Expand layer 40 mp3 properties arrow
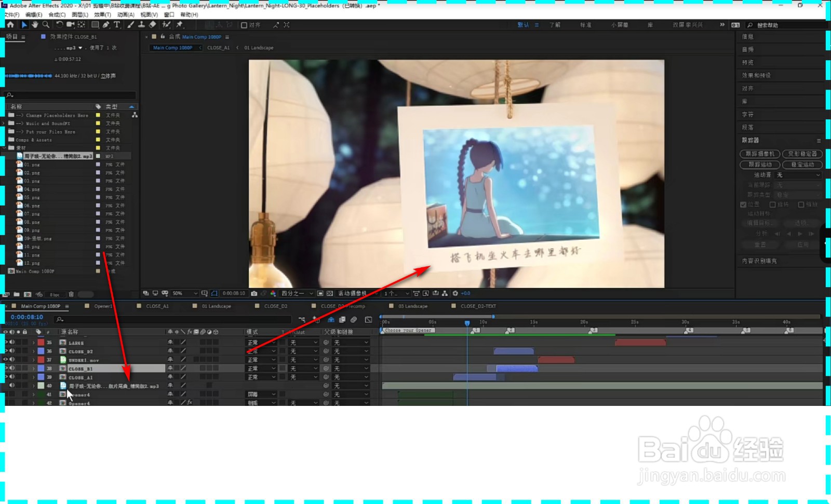The image size is (831, 504). click(34, 386)
